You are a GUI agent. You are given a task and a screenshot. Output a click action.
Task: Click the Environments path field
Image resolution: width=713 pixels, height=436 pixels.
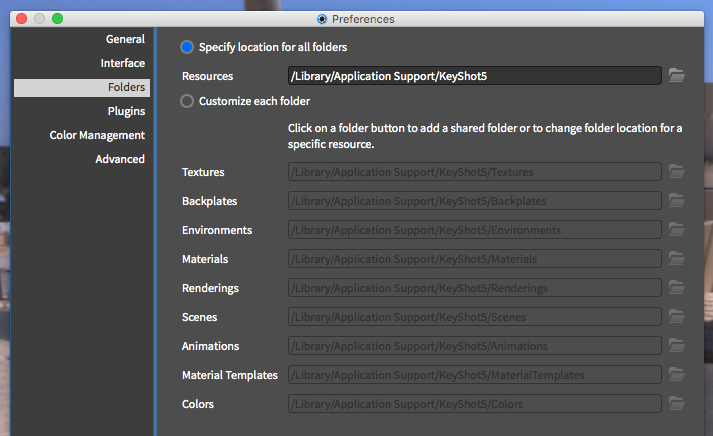click(x=475, y=230)
